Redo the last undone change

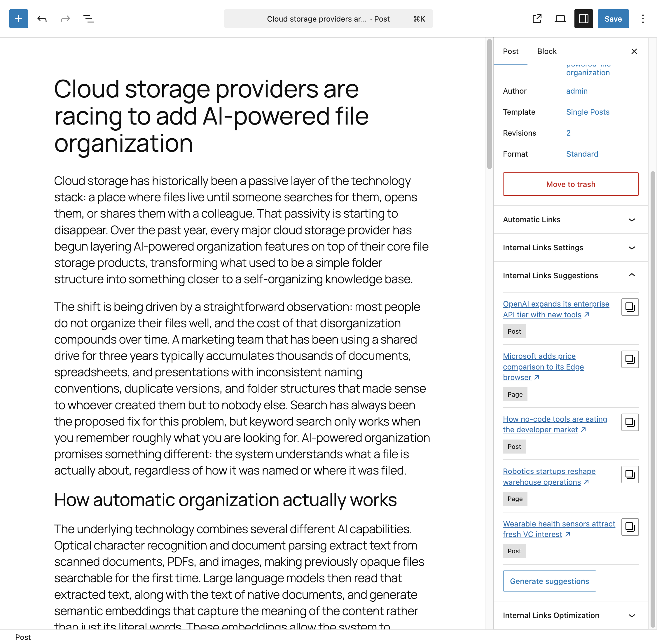65,19
